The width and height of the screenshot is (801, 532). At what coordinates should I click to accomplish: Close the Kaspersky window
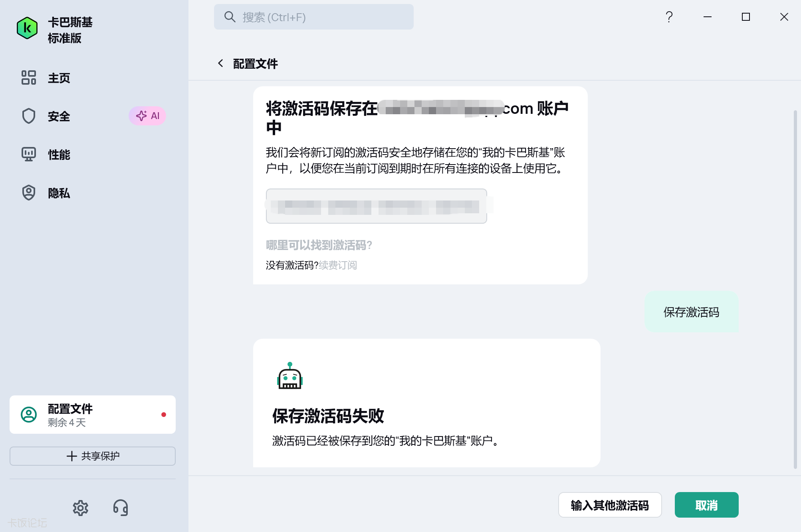(784, 17)
